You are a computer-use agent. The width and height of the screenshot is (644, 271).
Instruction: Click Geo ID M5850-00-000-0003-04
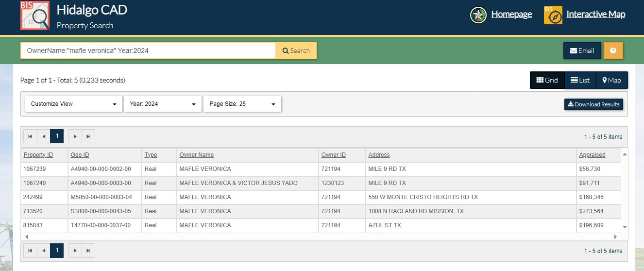tap(101, 197)
